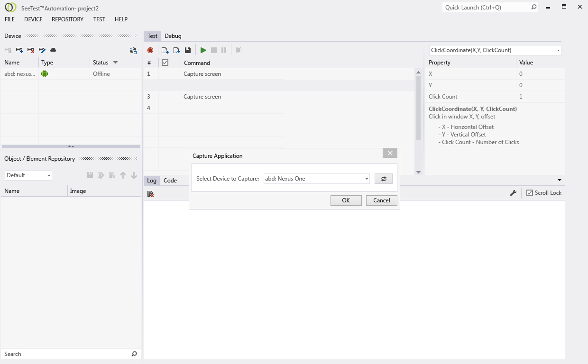Viewport: 588px width, 364px height.
Task: Select the Test tab
Action: coord(152,36)
